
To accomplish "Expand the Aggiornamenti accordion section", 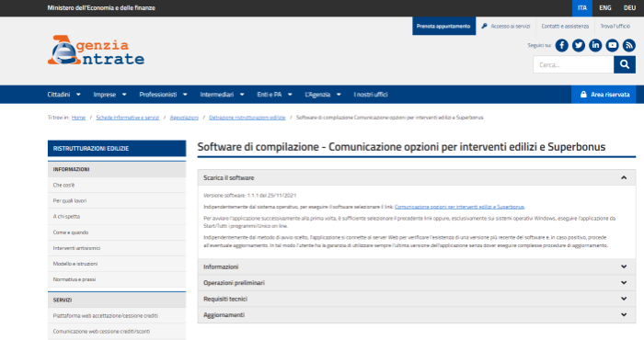I will point(417,314).
